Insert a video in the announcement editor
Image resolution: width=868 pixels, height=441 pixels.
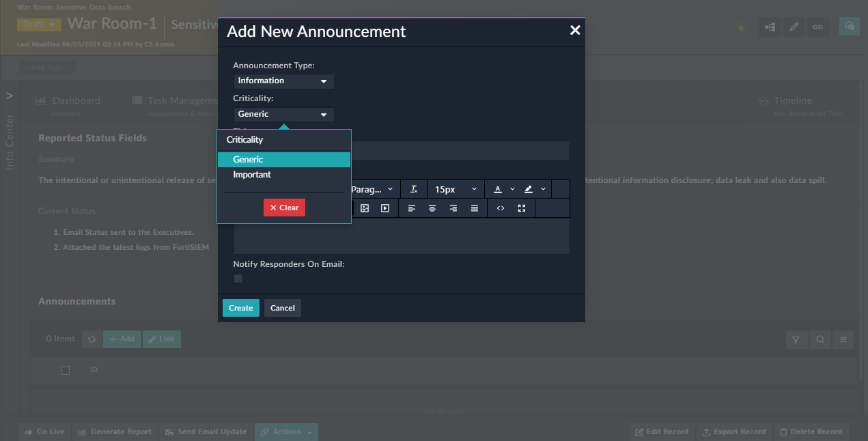pyautogui.click(x=385, y=208)
